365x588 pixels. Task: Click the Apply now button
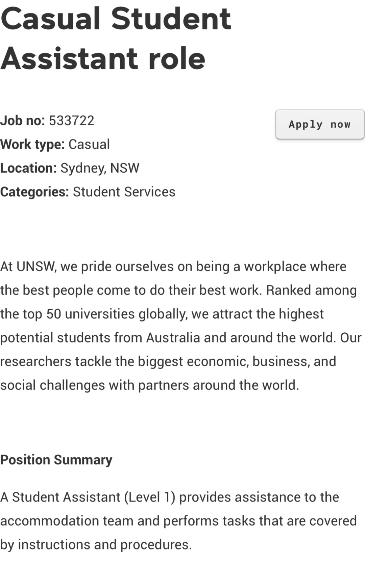point(320,124)
